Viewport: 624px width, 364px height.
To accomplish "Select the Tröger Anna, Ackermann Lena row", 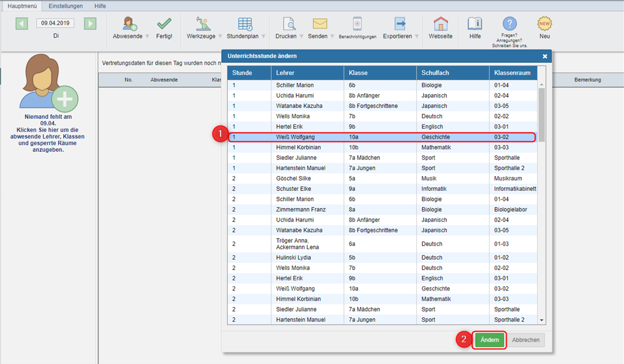I will tap(382, 244).
